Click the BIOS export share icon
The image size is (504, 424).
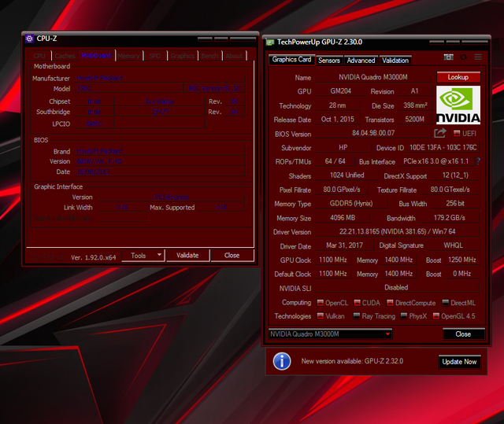tap(440, 133)
